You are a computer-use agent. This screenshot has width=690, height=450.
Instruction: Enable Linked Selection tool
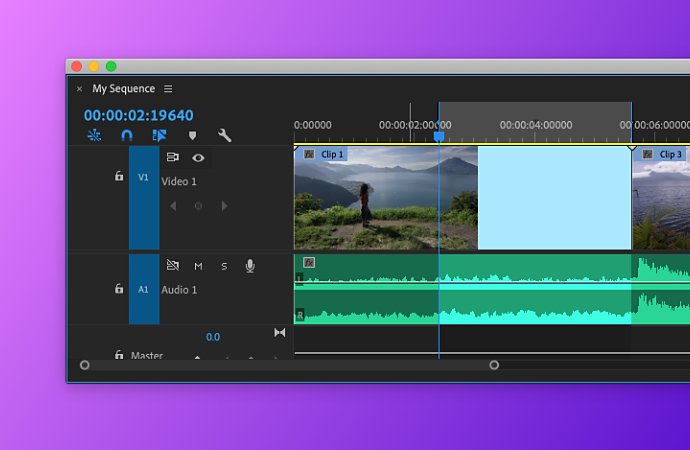159,135
